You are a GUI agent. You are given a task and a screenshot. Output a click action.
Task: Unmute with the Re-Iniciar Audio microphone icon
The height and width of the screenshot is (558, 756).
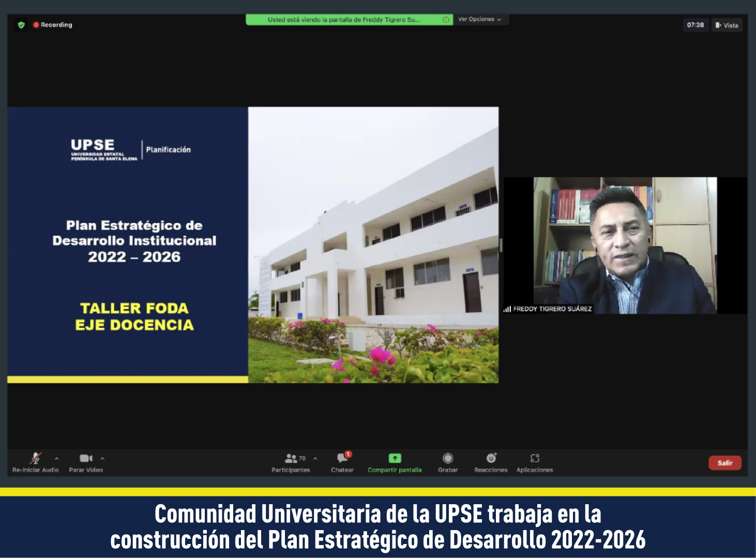tap(35, 458)
